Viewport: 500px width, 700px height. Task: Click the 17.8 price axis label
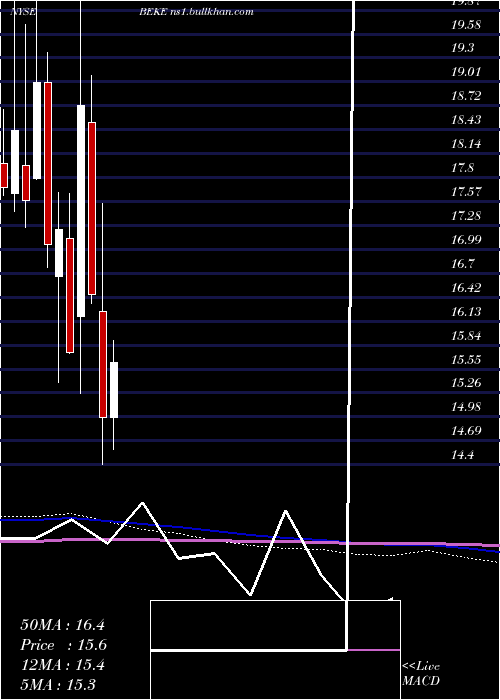[462, 168]
